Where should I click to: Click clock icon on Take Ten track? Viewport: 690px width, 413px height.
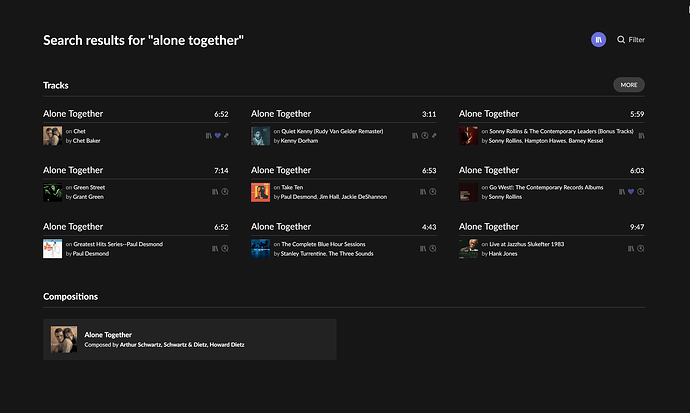433,190
